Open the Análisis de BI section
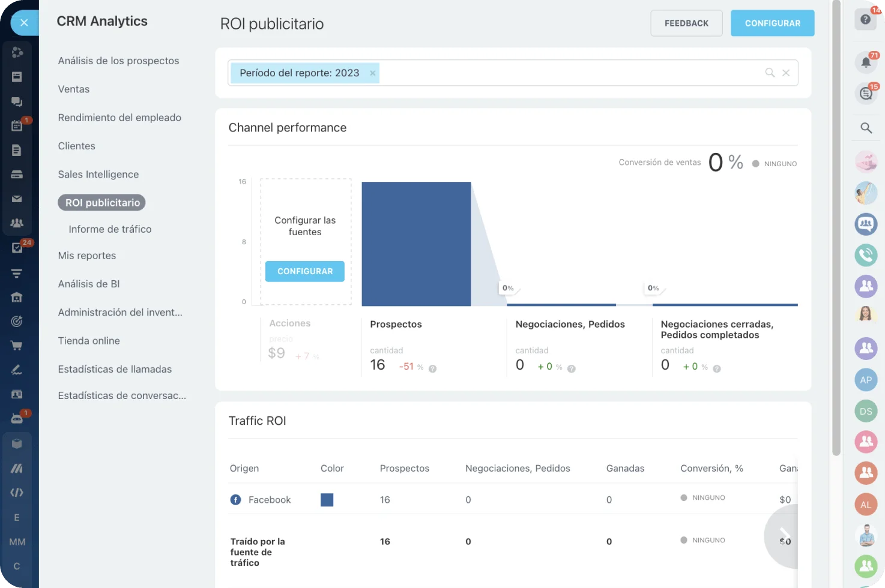The width and height of the screenshot is (885, 588). tap(88, 284)
